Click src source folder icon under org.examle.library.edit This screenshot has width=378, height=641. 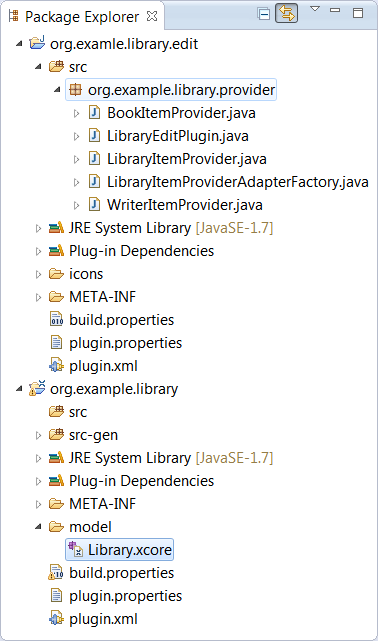(x=56, y=66)
